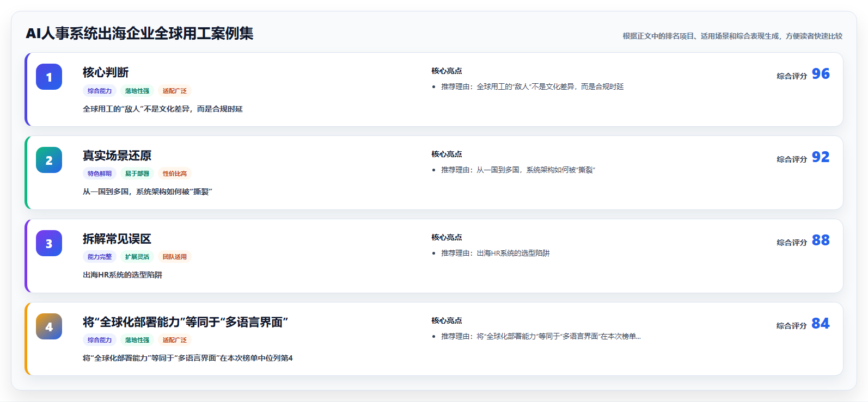Click bullet 推荐理由：从一国到多国，系统架构如何被"撕裂"

[518, 170]
